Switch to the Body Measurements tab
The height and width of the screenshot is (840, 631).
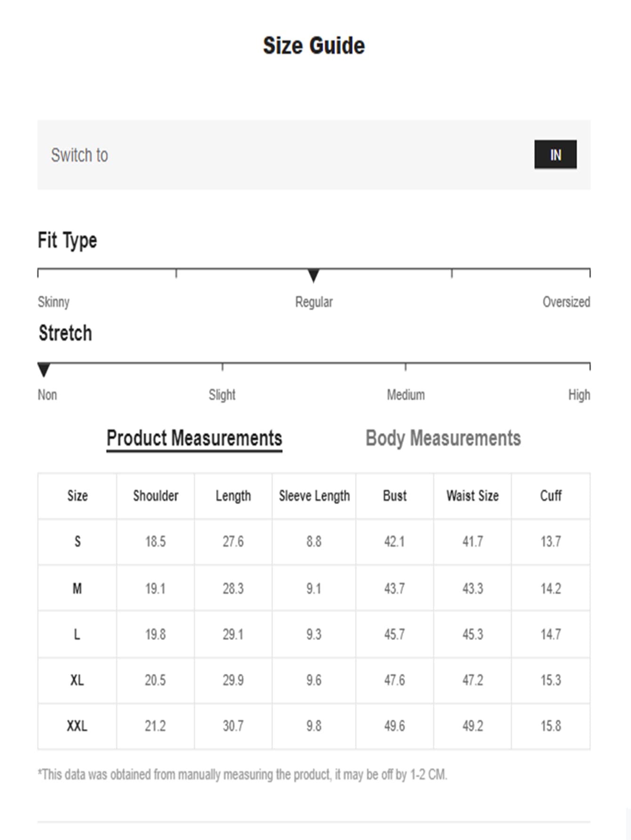click(443, 438)
